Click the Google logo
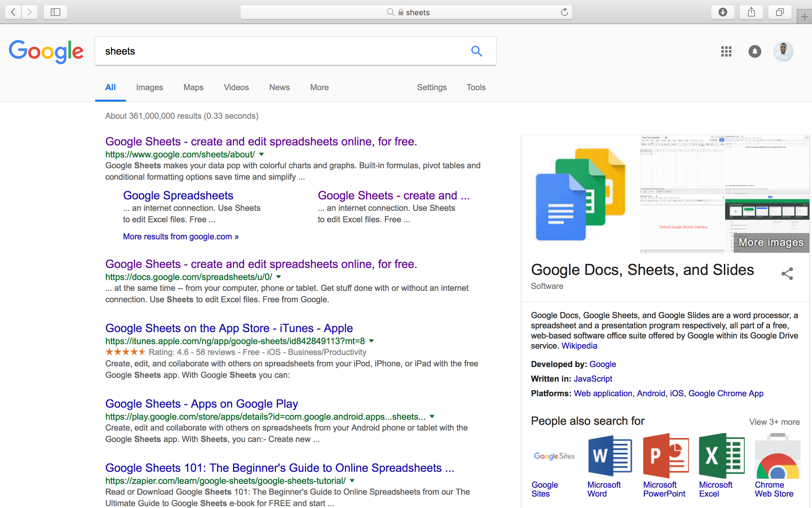The height and width of the screenshot is (508, 812). 46,51
